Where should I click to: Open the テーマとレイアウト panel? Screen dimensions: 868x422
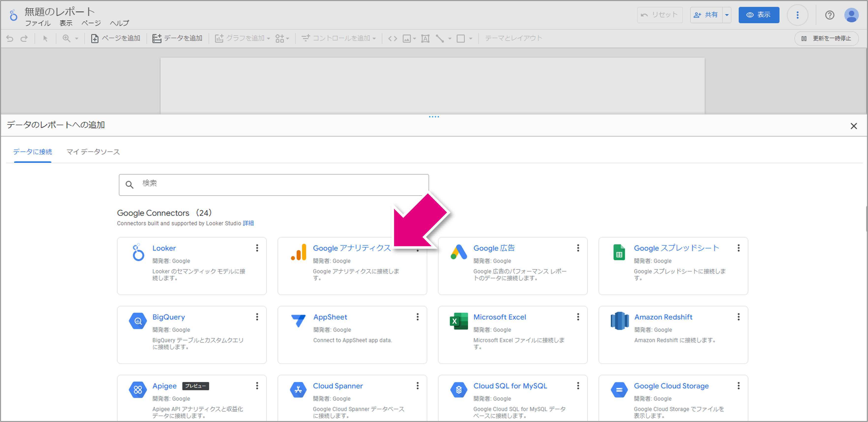click(x=514, y=38)
